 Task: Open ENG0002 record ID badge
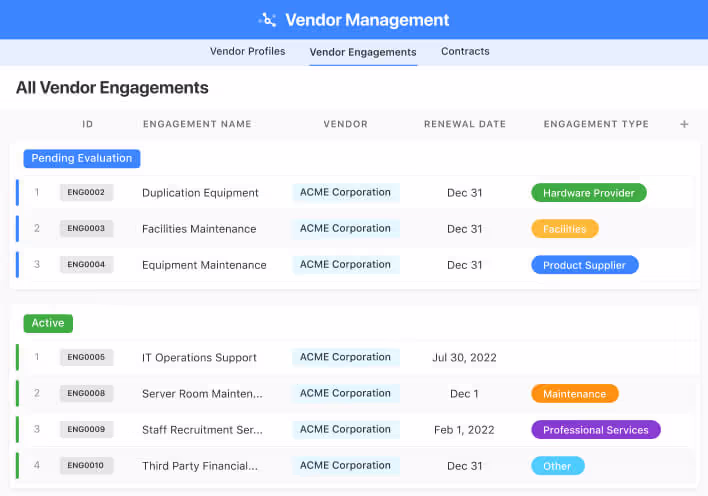86,193
